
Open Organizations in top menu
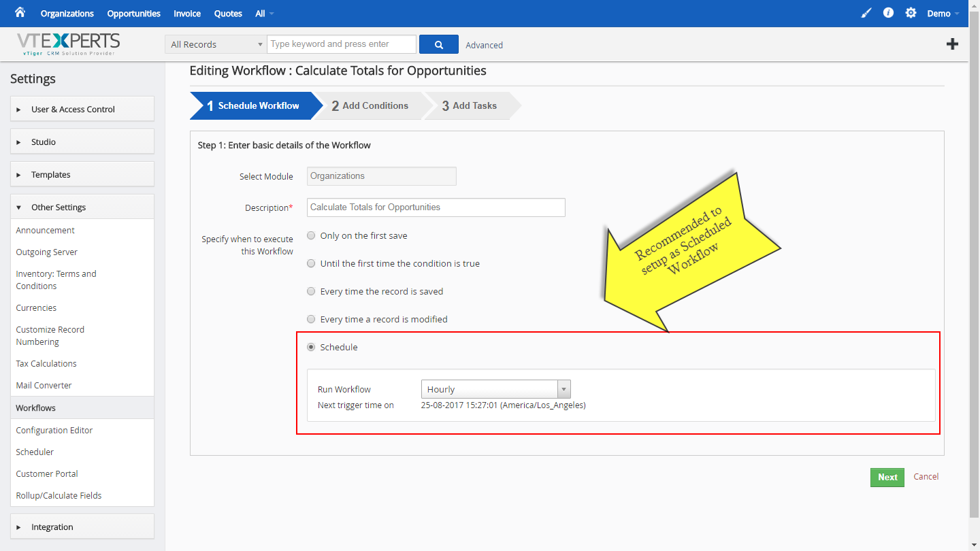click(67, 14)
